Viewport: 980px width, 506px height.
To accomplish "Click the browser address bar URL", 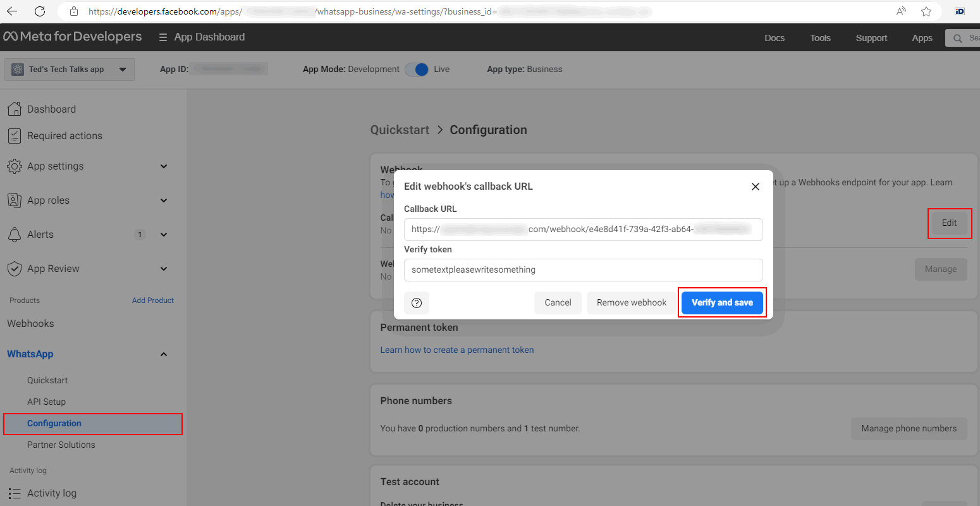I will [x=370, y=11].
